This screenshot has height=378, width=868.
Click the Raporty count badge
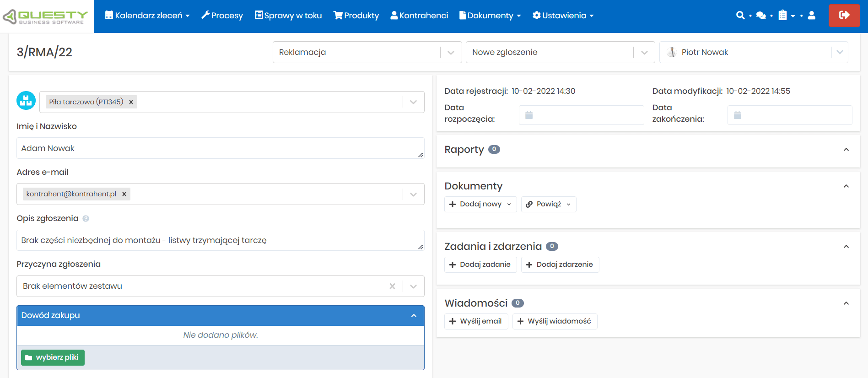pos(494,149)
